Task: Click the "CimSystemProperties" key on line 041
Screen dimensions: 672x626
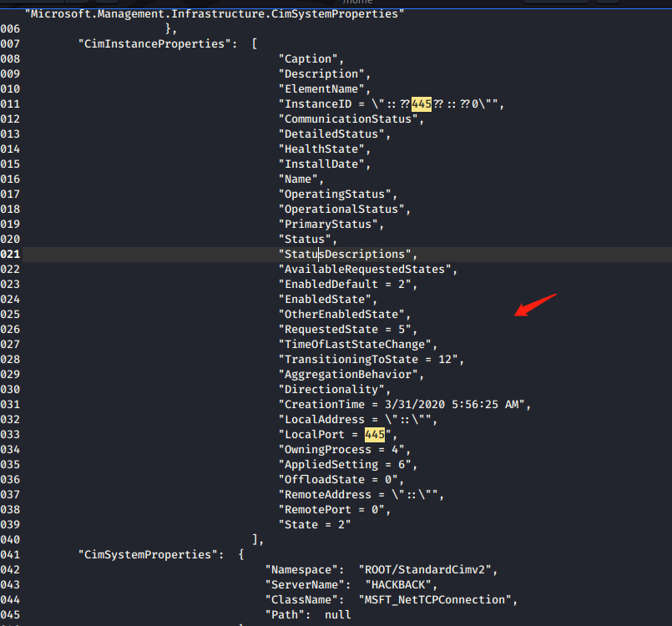Action: click(148, 554)
